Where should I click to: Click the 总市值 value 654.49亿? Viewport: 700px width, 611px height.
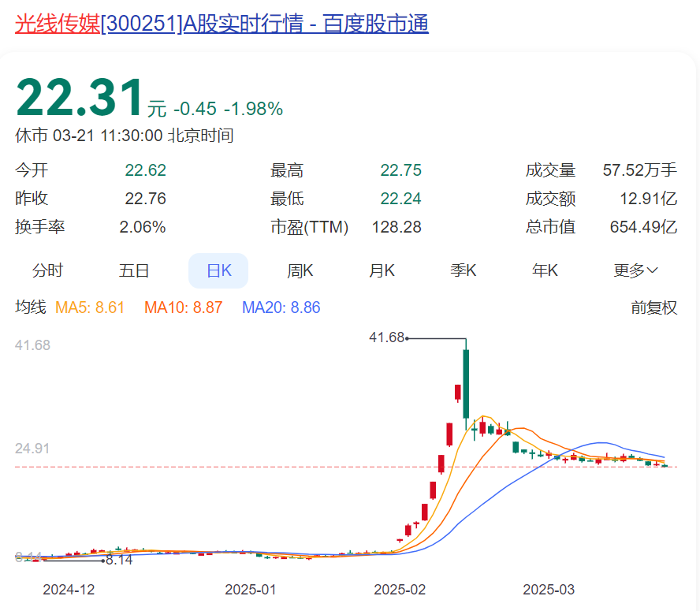pos(643,227)
